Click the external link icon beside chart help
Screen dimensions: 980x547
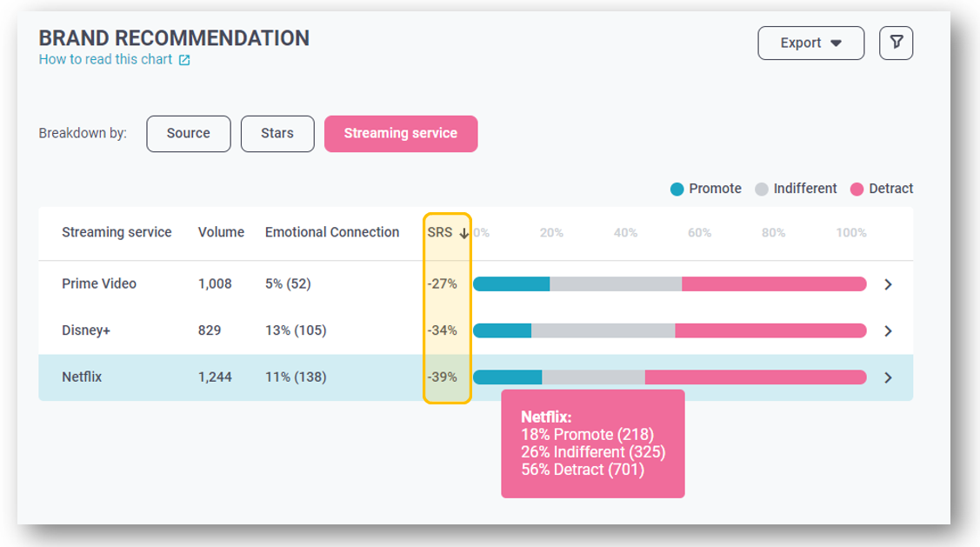click(184, 60)
